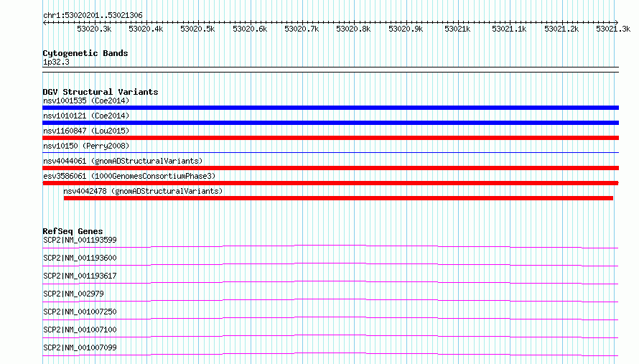Click the red bar under nsv1160847

(x=330, y=138)
